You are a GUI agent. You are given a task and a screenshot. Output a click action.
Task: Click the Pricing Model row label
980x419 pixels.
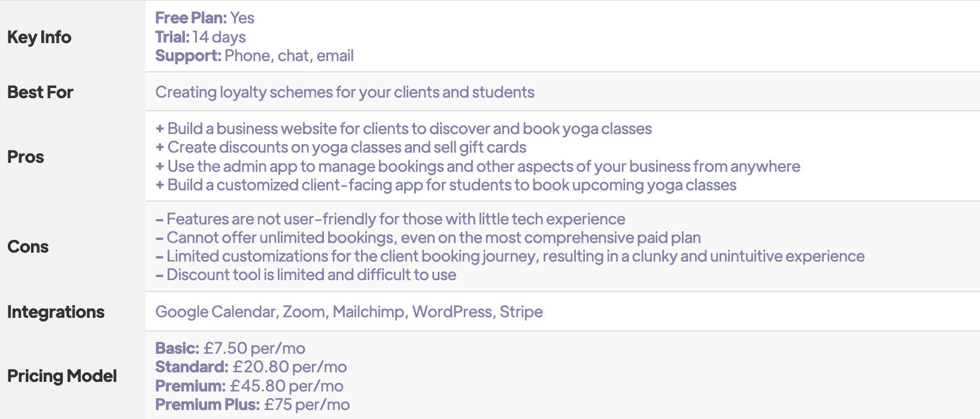pyautogui.click(x=62, y=376)
